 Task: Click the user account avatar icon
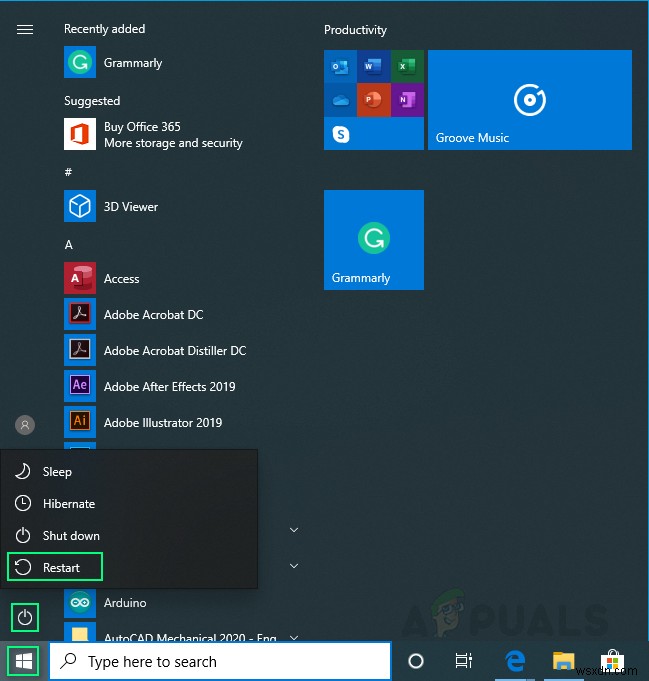coord(25,425)
